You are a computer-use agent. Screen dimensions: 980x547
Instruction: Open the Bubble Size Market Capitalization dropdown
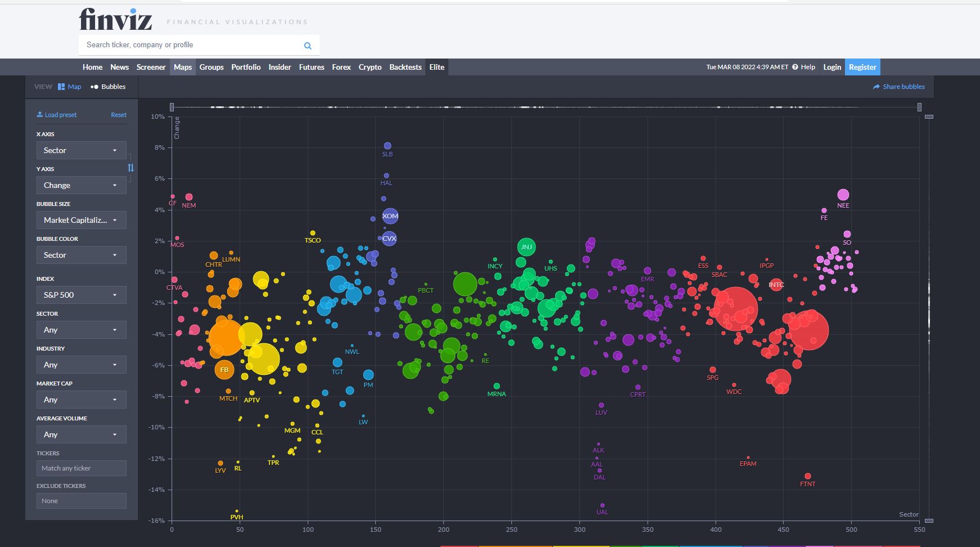[x=82, y=220]
